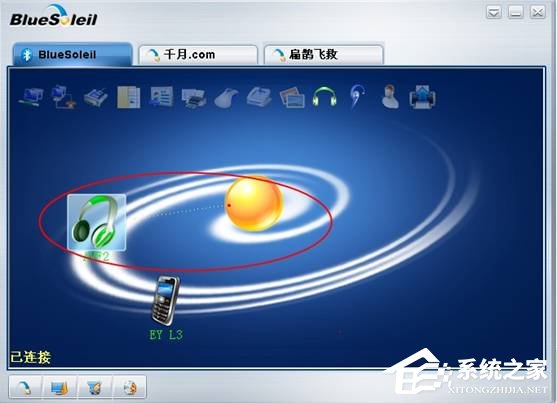
Task: Click the monitor with cone bottom toolbar button
Action: [x=59, y=387]
